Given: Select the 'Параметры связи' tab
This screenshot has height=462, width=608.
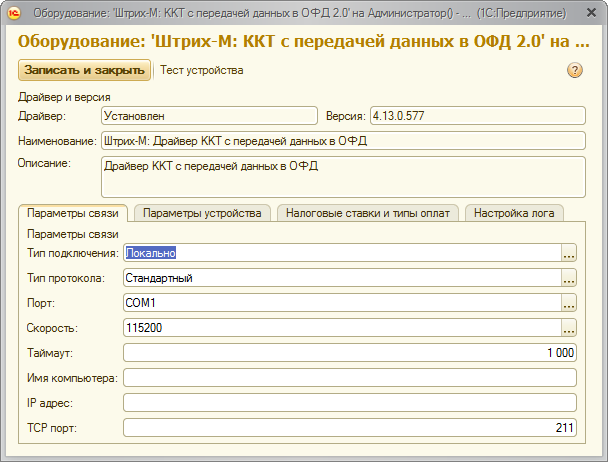Looking at the screenshot, I should click(73, 213).
